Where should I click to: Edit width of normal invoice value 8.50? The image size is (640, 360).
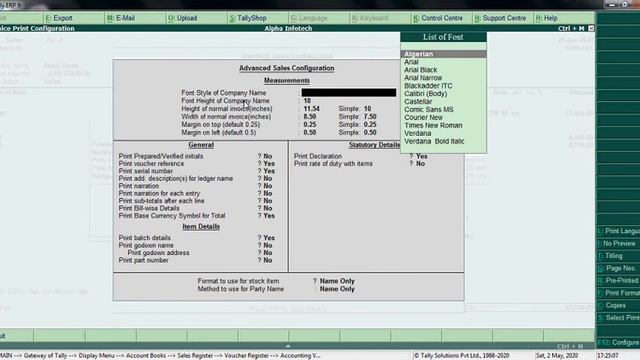[x=310, y=117]
